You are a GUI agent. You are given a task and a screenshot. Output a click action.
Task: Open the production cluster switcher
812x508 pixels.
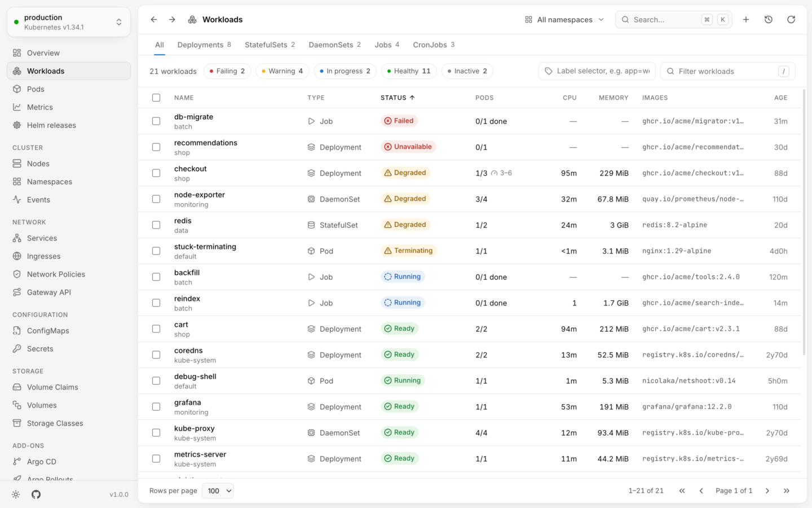69,22
